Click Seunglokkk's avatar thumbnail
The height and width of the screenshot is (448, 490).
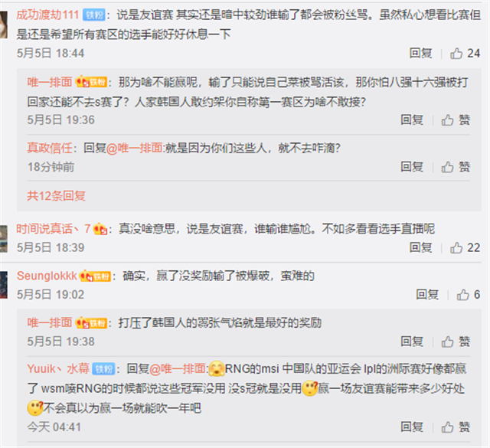[3, 285]
